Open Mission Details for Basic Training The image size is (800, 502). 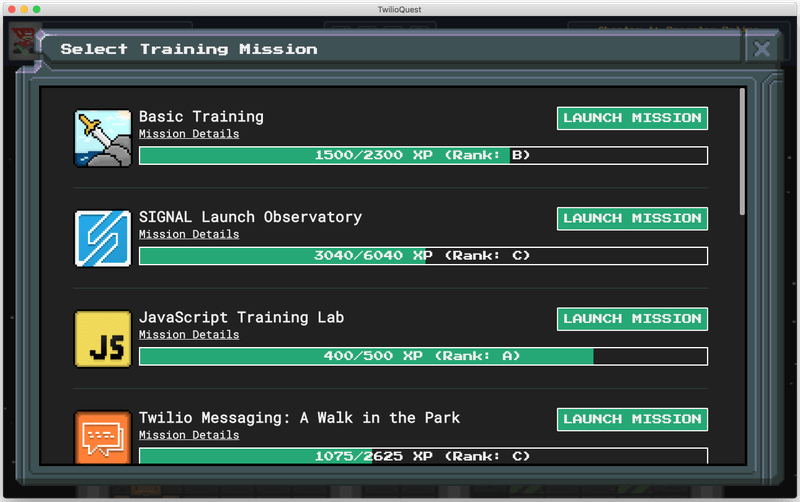[189, 134]
